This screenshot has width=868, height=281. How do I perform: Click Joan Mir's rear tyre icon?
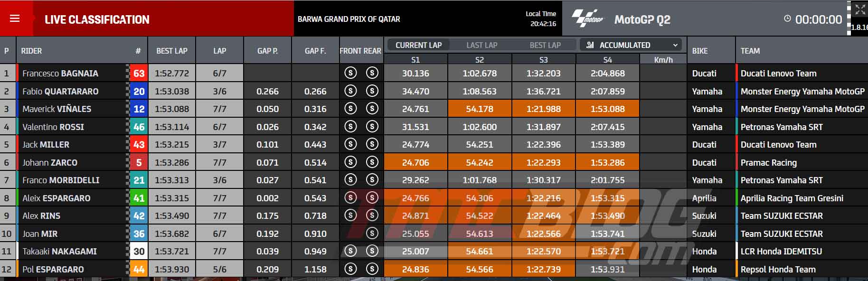[x=372, y=233]
